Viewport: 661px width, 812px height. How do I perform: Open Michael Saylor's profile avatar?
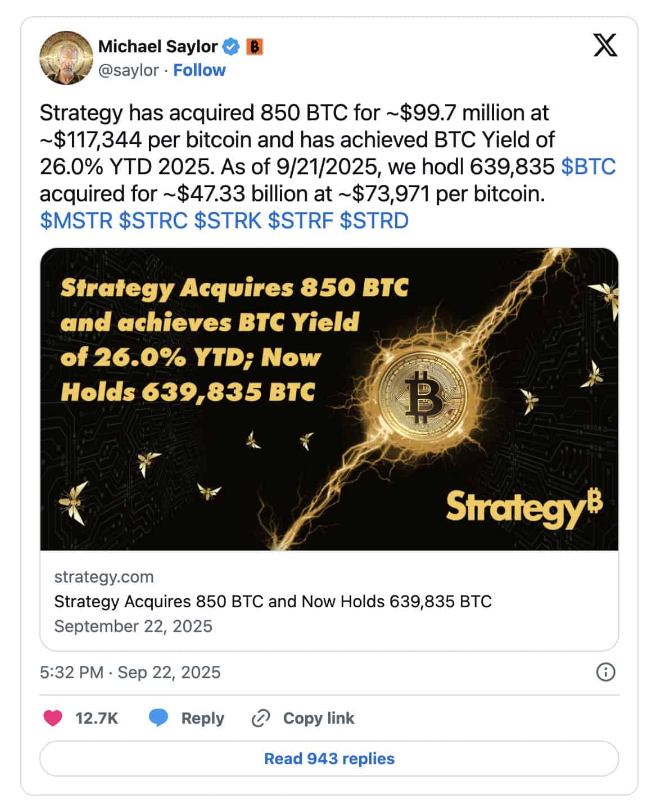tap(66, 58)
